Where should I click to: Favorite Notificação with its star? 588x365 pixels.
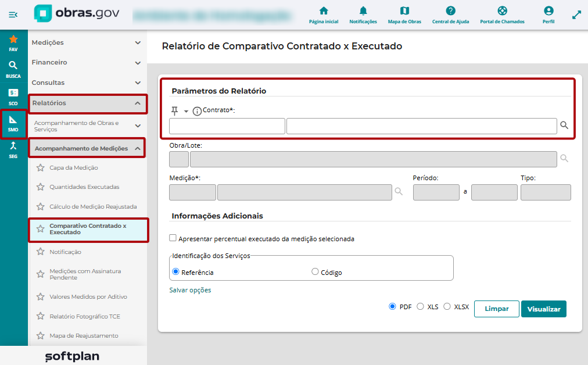[41, 252]
